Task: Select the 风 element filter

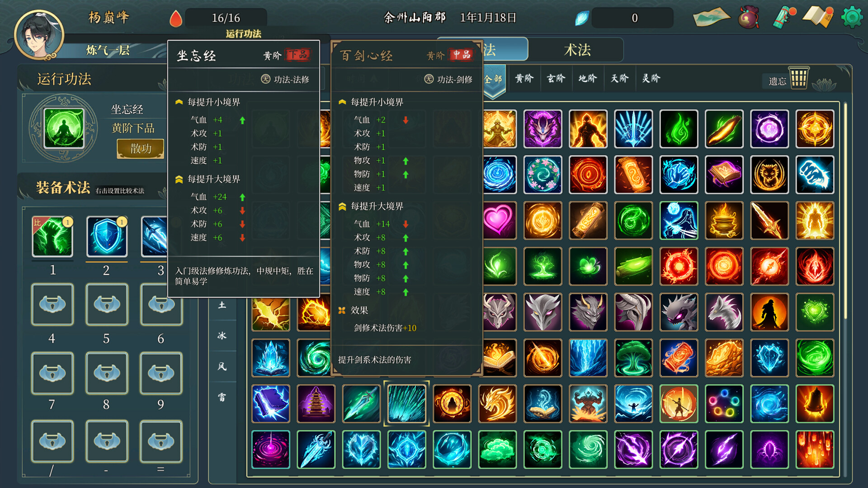Action: [222, 366]
